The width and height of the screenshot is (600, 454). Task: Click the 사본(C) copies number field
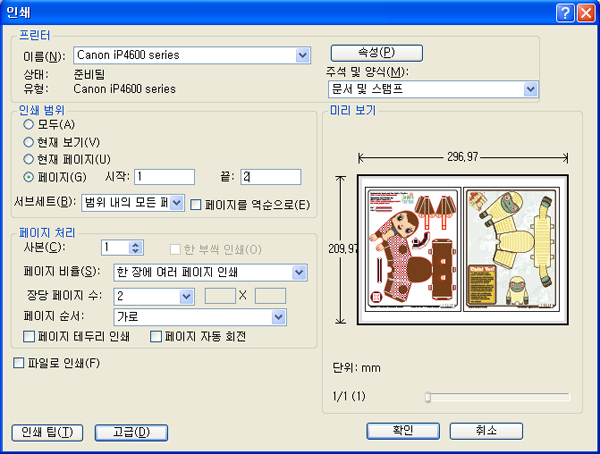[115, 248]
